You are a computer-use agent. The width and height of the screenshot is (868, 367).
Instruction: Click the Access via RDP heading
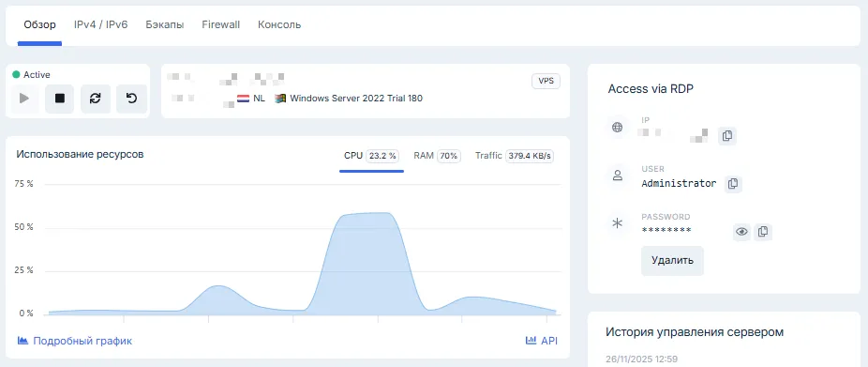click(651, 89)
